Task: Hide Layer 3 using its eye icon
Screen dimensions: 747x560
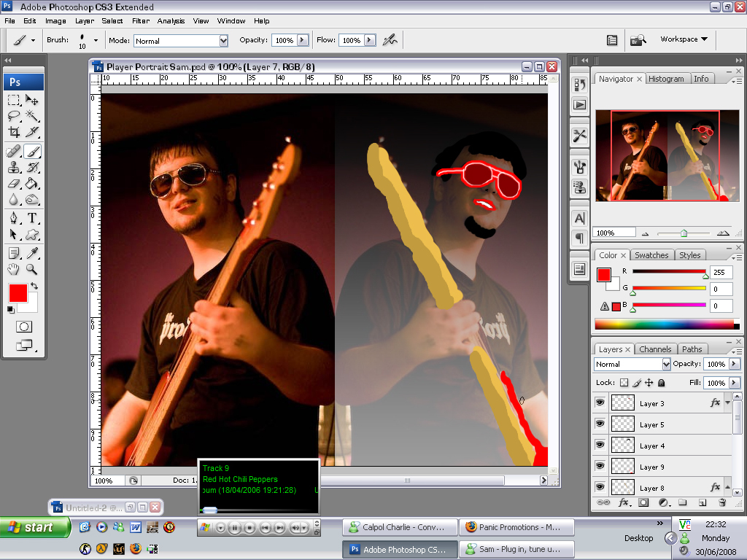Action: tap(600, 402)
